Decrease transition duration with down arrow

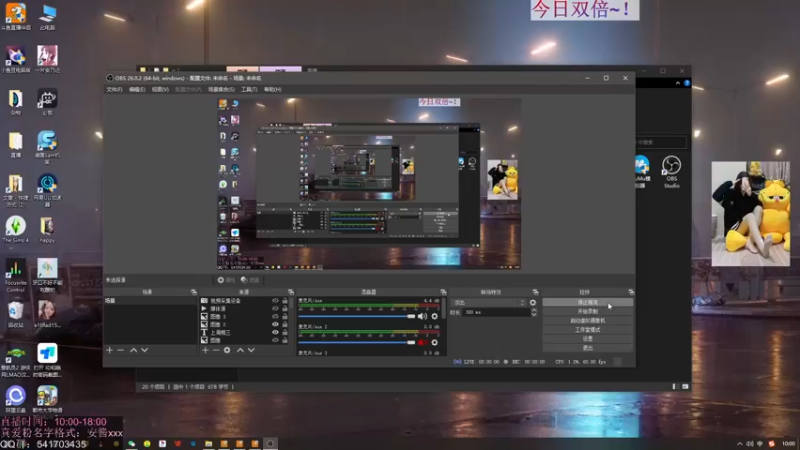pyautogui.click(x=534, y=314)
